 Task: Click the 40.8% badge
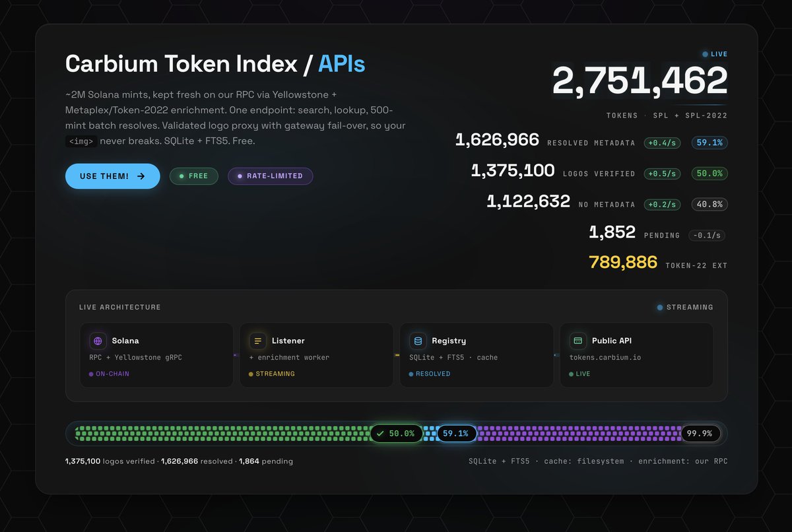coord(709,205)
